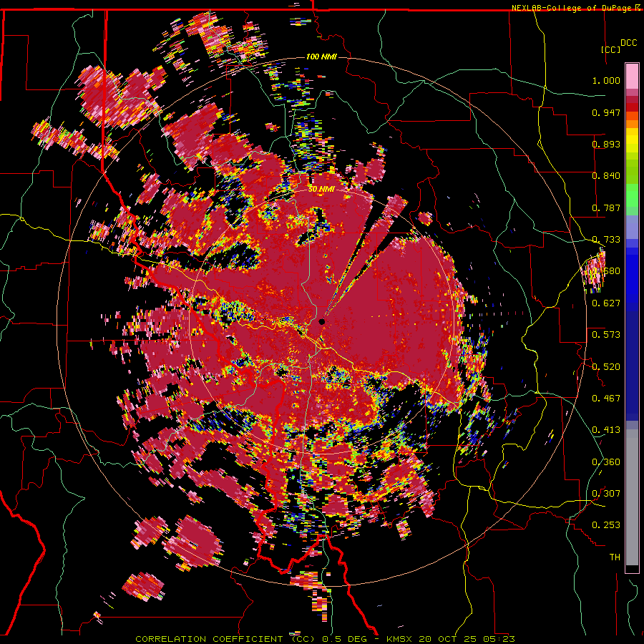Click the 50 NMI range ring label
The width and height of the screenshot is (644, 644).
321,190
